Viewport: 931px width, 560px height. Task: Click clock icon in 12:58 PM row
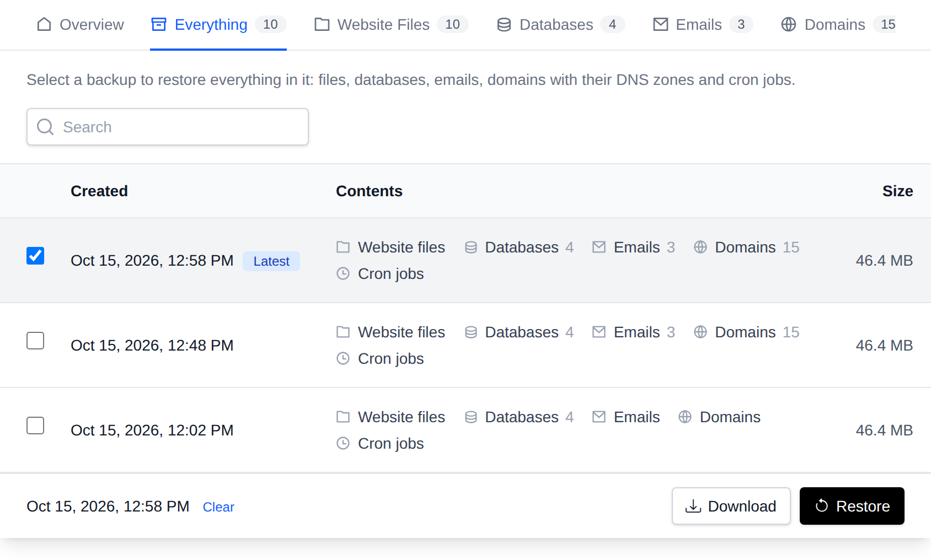tap(343, 273)
